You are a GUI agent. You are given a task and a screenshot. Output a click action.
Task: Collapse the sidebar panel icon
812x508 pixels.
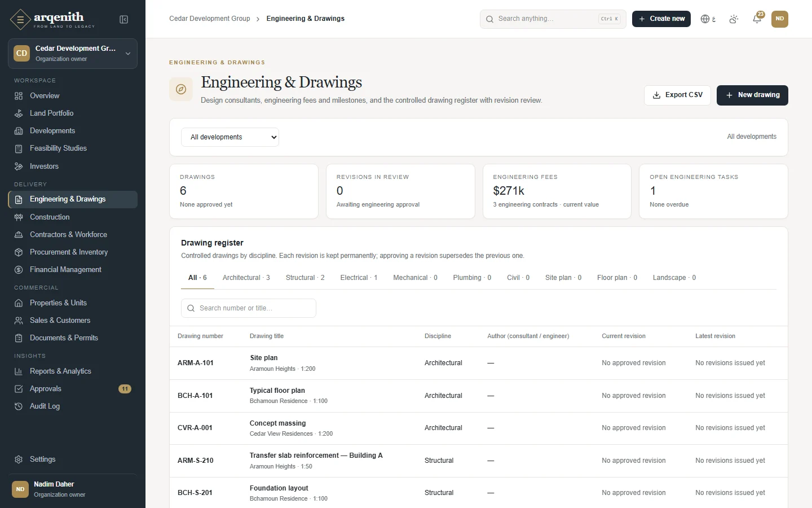click(124, 20)
